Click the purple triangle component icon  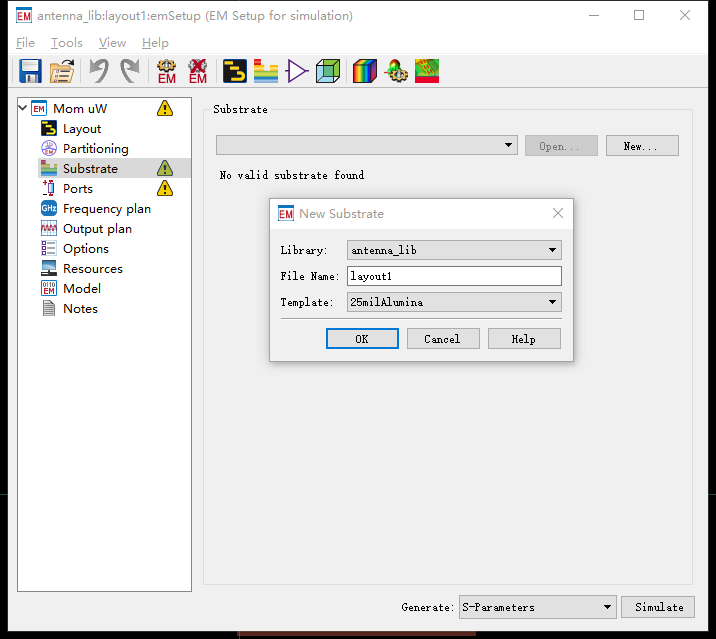pyautogui.click(x=297, y=71)
